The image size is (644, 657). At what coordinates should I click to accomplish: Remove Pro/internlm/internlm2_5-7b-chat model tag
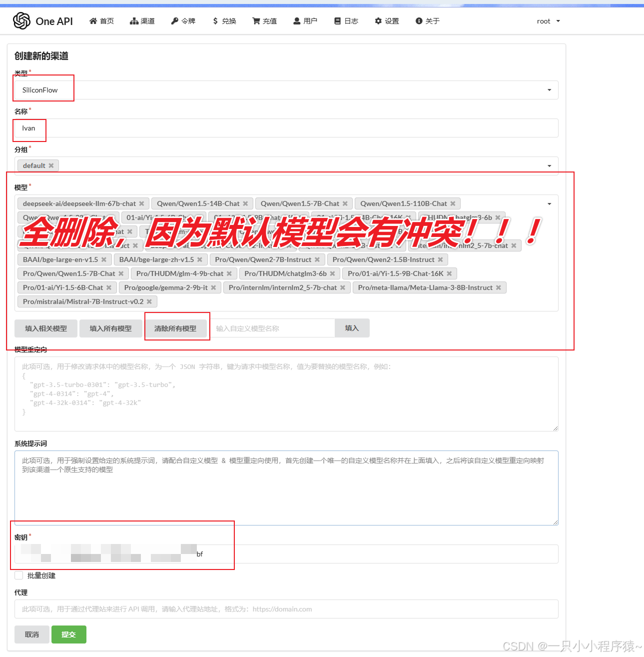click(x=343, y=287)
